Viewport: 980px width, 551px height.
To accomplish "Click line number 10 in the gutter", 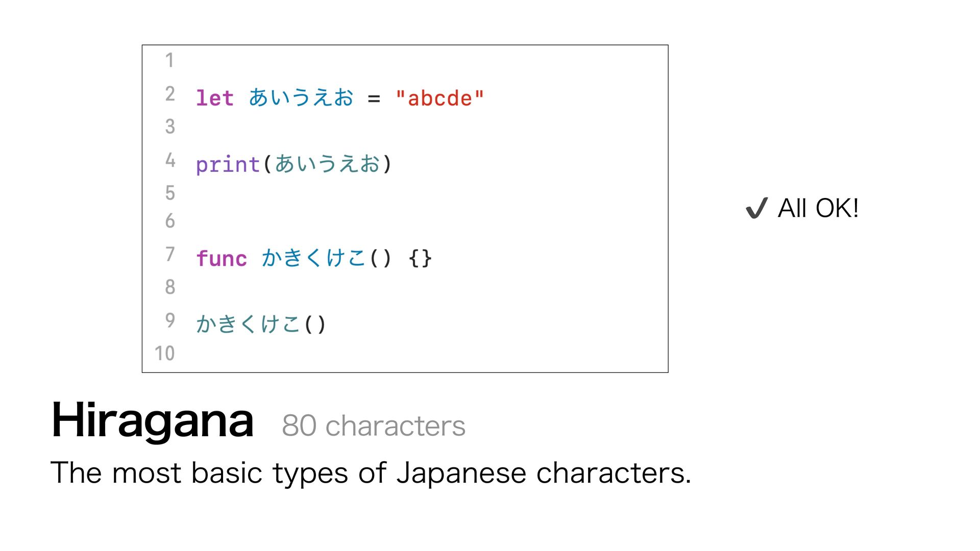I will pos(164,353).
